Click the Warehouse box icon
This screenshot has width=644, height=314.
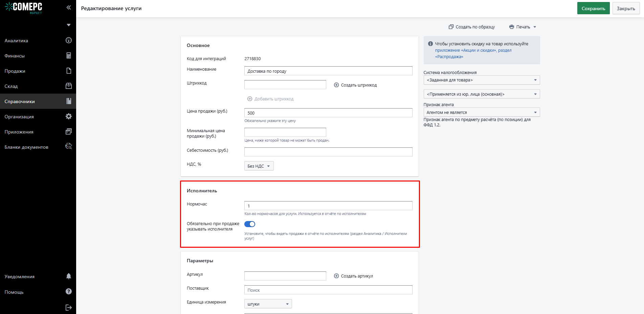[69, 86]
